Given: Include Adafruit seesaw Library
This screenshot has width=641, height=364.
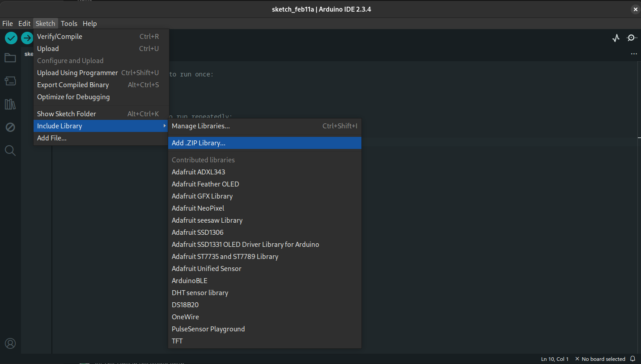Looking at the screenshot, I should coord(265,220).
